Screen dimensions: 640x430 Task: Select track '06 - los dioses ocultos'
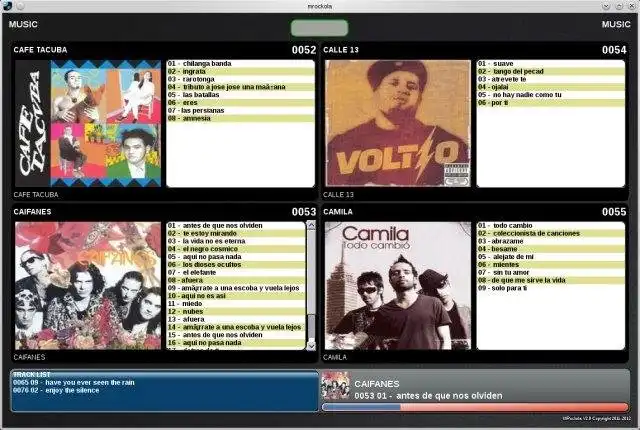coord(236,265)
